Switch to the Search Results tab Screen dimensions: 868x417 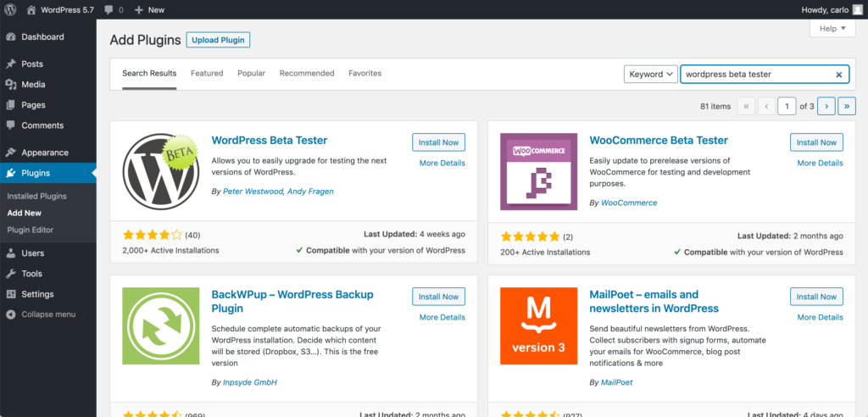(149, 73)
